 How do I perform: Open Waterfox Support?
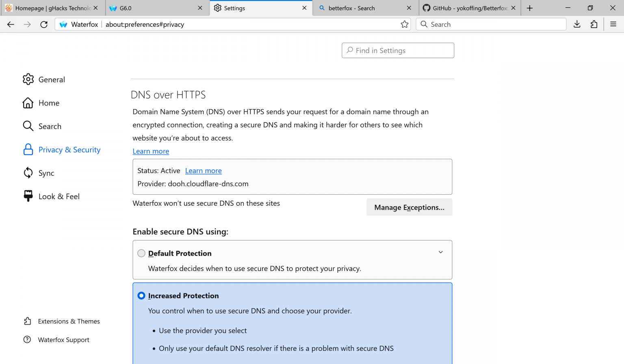click(63, 340)
